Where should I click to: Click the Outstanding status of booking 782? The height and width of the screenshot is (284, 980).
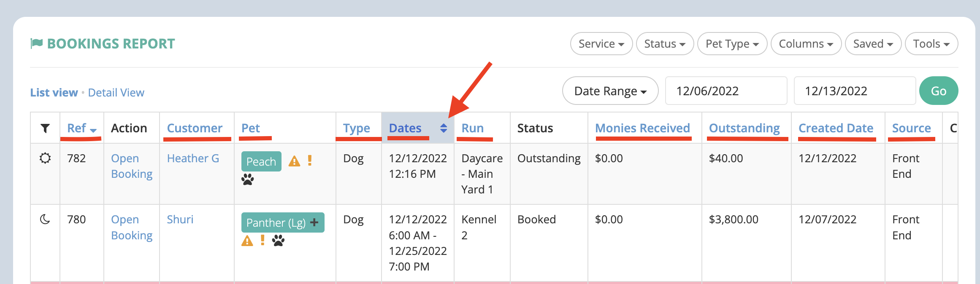pos(549,158)
